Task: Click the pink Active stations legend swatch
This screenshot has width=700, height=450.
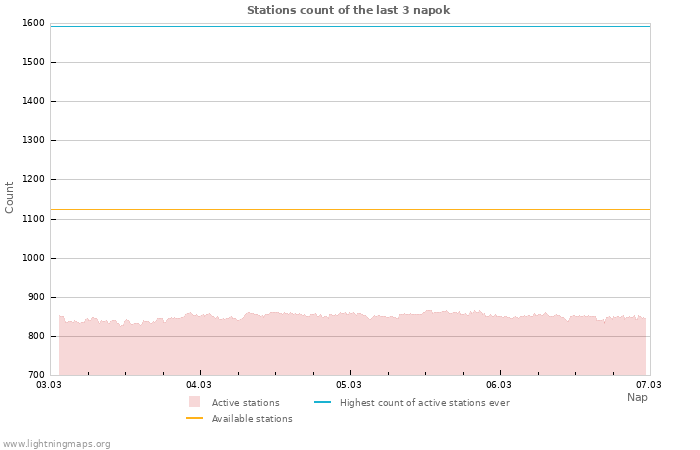Action: (x=194, y=402)
